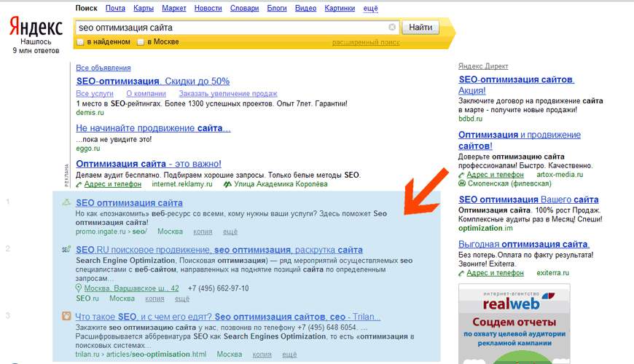This screenshot has width=634, height=364.
Task: Click the phone icon by exiterra.ru address
Action: pyautogui.click(x=461, y=273)
